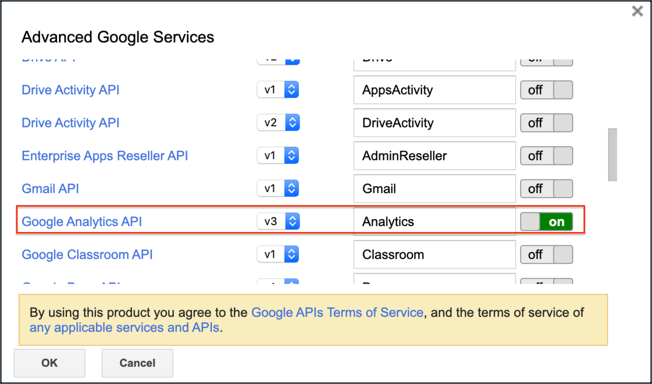The width and height of the screenshot is (652, 384).
Task: Edit the Gmail identifier field
Action: 435,188
